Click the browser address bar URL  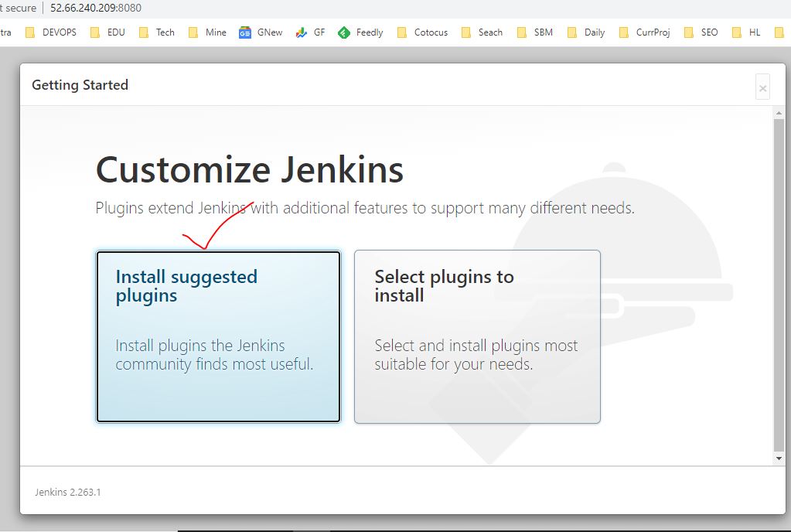(x=96, y=8)
